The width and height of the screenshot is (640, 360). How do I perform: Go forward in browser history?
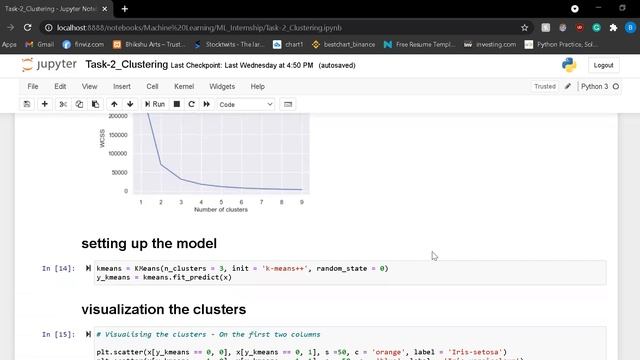pyautogui.click(x=11, y=27)
